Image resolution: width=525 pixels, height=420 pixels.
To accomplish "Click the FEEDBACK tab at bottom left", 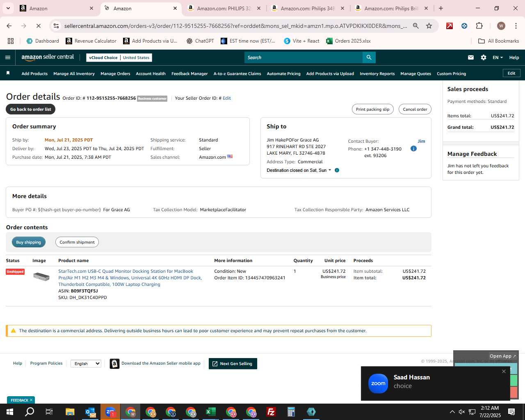I will click(21, 400).
